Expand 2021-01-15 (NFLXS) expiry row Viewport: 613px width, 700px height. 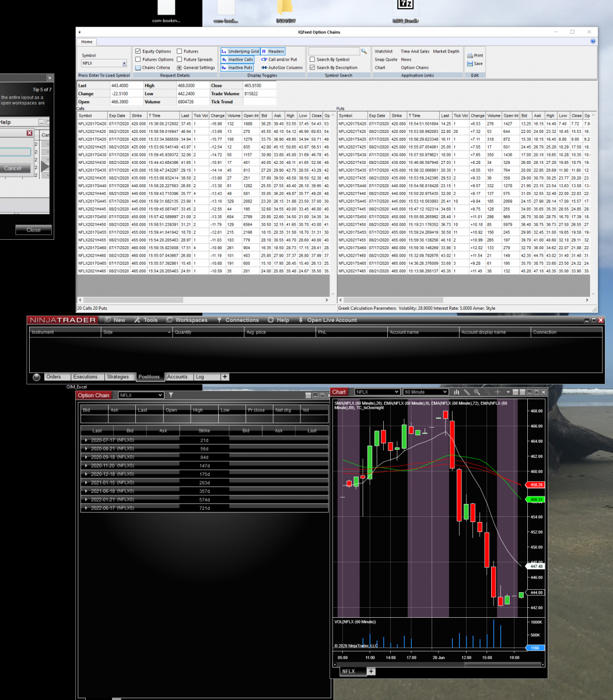click(x=87, y=483)
